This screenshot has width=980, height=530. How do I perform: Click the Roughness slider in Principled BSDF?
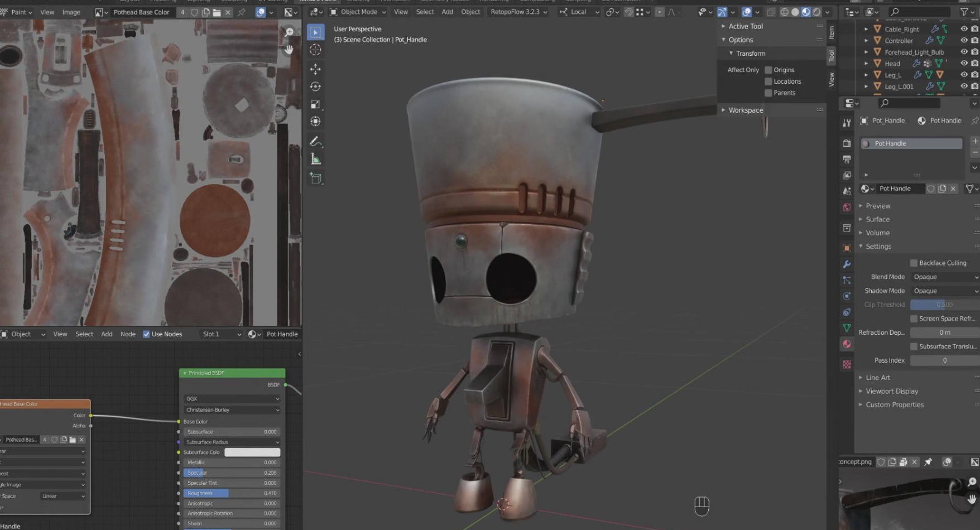point(231,493)
